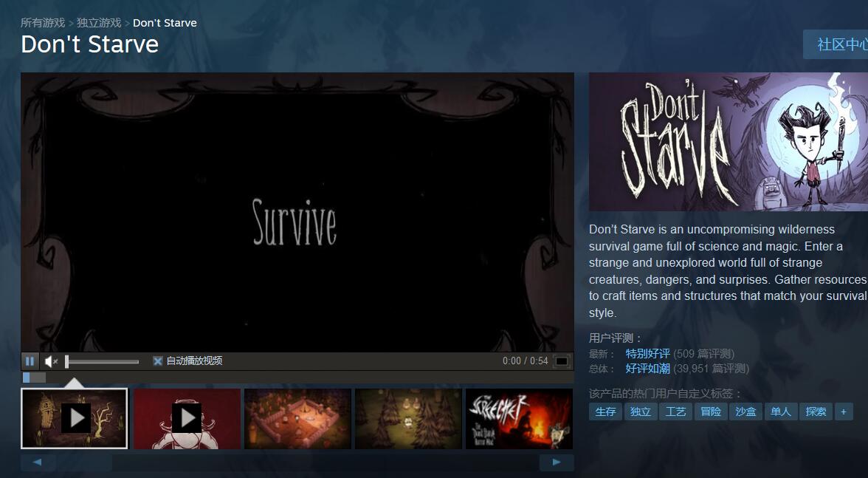The image size is (868, 478).
Task: Uncheck the 自动播放视频 autoplay checkbox
Action: [158, 361]
